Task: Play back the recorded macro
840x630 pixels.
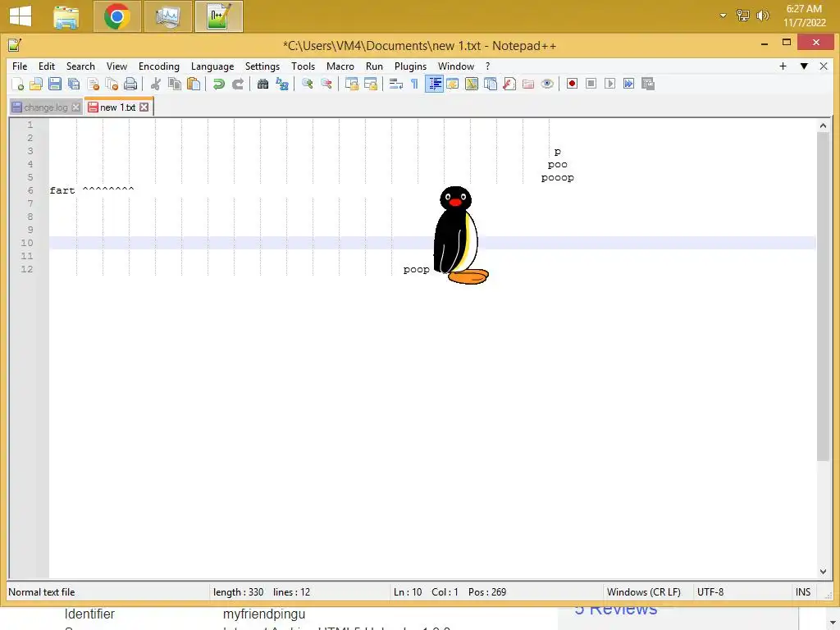Action: click(609, 84)
